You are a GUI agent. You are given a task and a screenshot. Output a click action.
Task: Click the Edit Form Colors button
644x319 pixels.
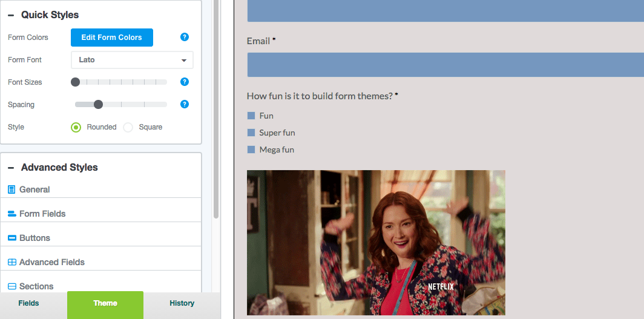pos(112,38)
